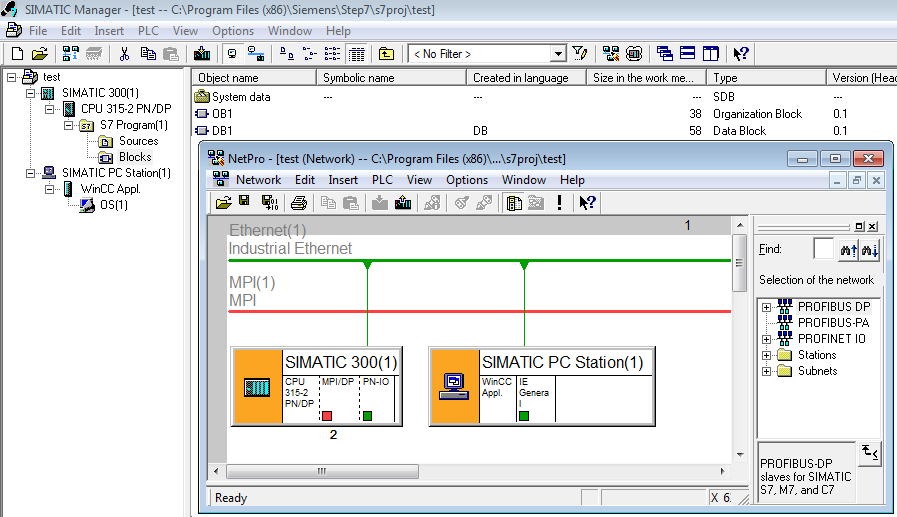Click the NetPro horizontal scrollbar thumb

pyautogui.click(x=322, y=471)
